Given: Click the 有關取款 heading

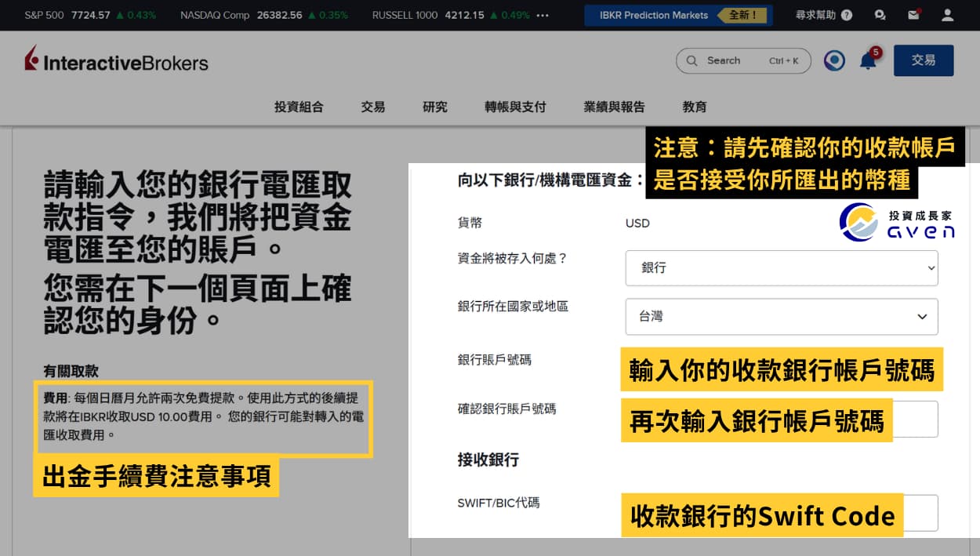Looking at the screenshot, I should click(x=71, y=371).
